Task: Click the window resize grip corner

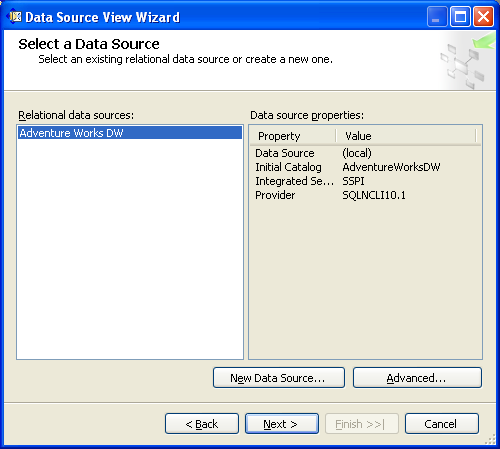Action: click(x=490, y=440)
